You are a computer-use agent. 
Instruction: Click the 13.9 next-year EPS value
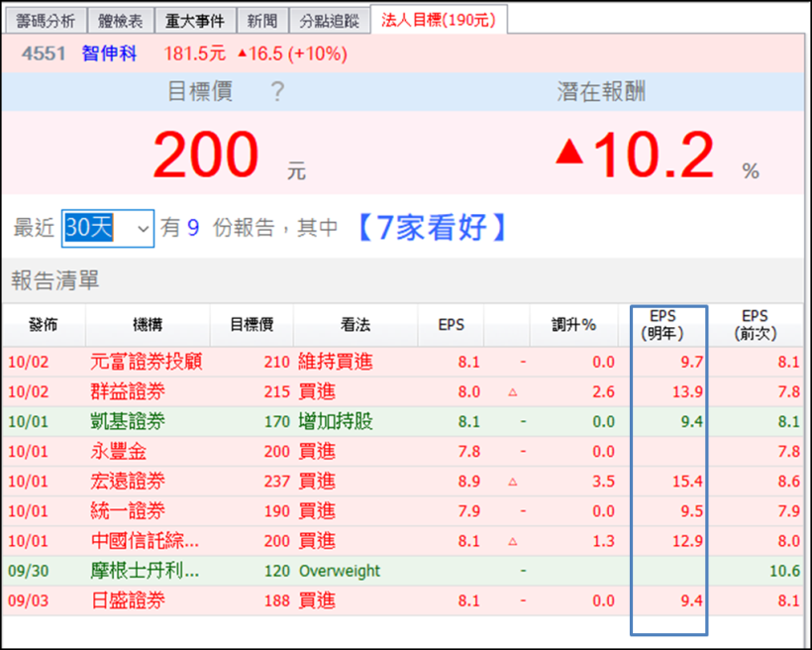[x=687, y=391]
